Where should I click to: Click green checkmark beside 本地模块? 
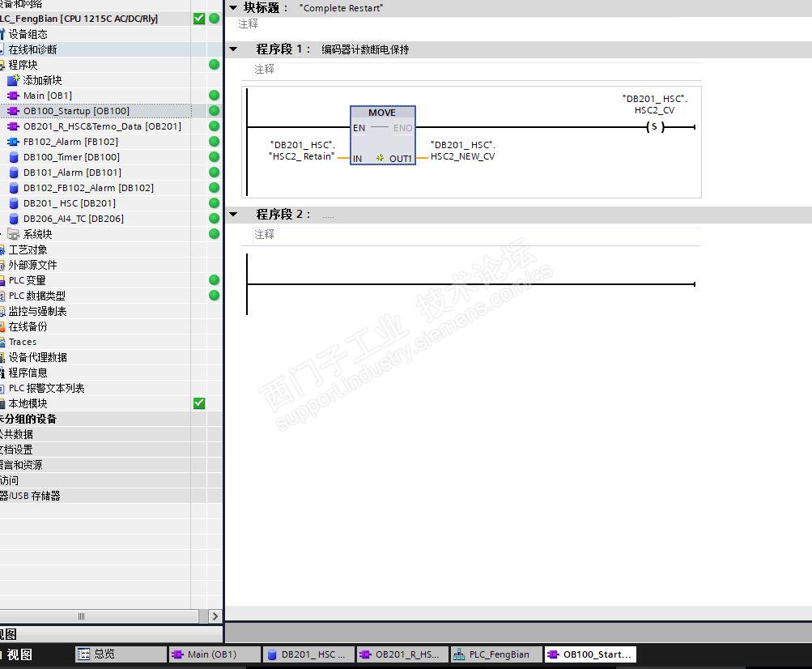199,403
